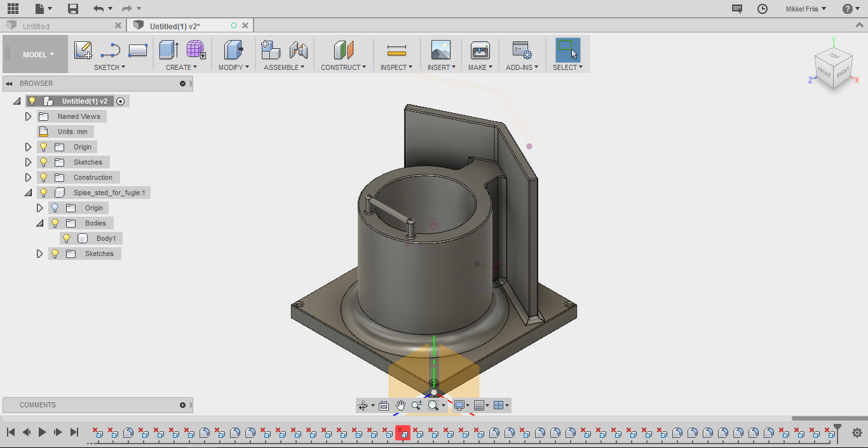Open the job status clock icon

pyautogui.click(x=763, y=9)
